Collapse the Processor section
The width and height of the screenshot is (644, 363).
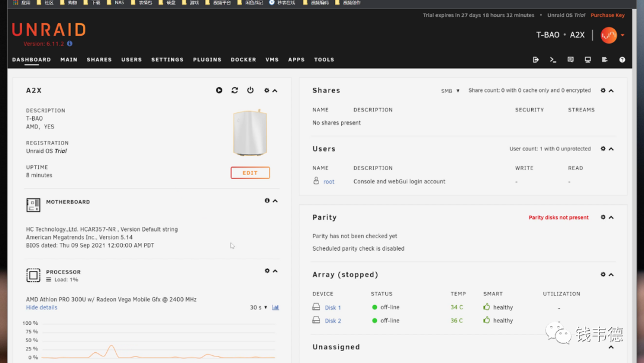275,271
